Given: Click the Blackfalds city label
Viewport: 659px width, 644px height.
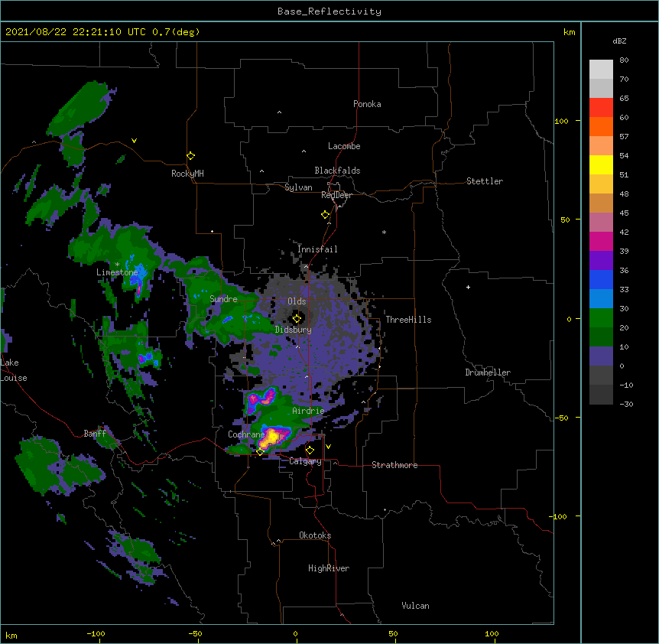Looking at the screenshot, I should (337, 171).
